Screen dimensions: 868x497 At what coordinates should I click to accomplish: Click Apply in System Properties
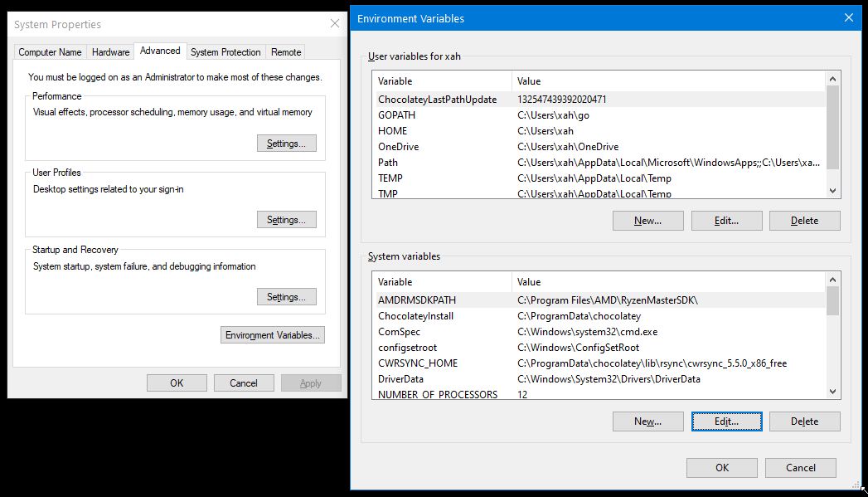(x=311, y=382)
